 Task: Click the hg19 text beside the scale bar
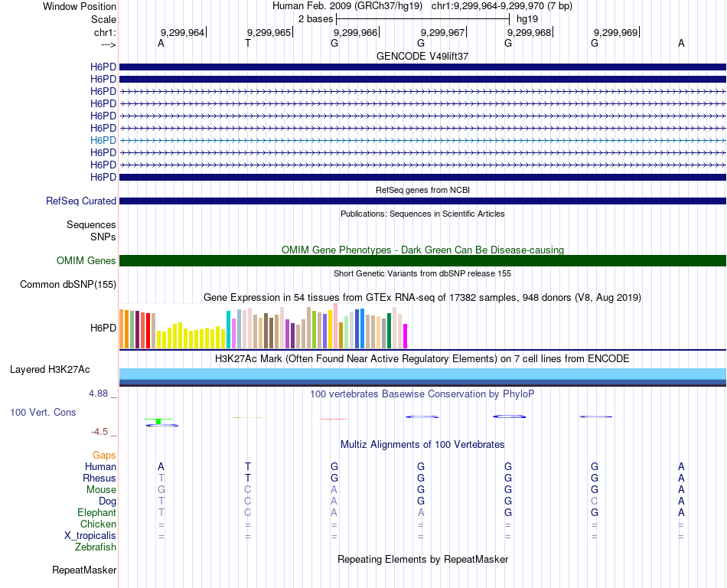click(527, 19)
